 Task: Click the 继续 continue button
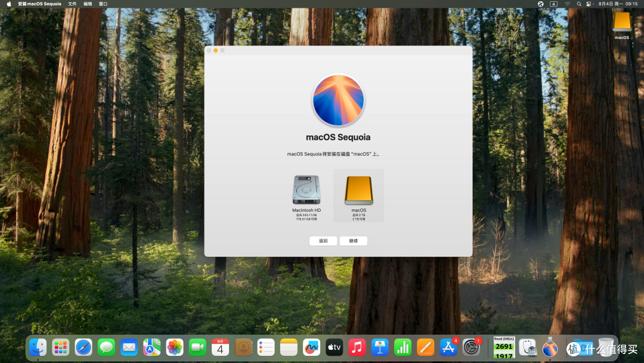coord(353,241)
